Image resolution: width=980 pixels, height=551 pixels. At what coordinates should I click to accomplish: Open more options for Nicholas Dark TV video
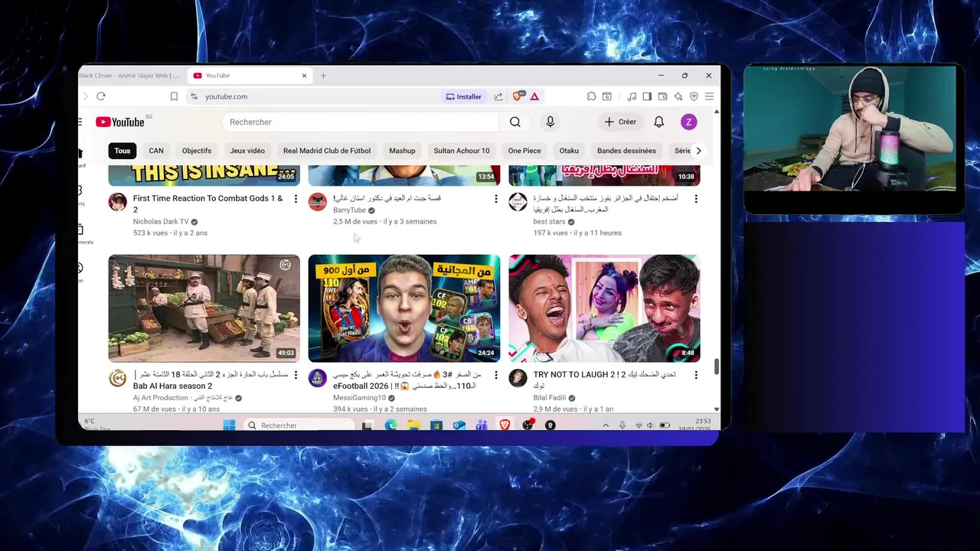tap(296, 199)
